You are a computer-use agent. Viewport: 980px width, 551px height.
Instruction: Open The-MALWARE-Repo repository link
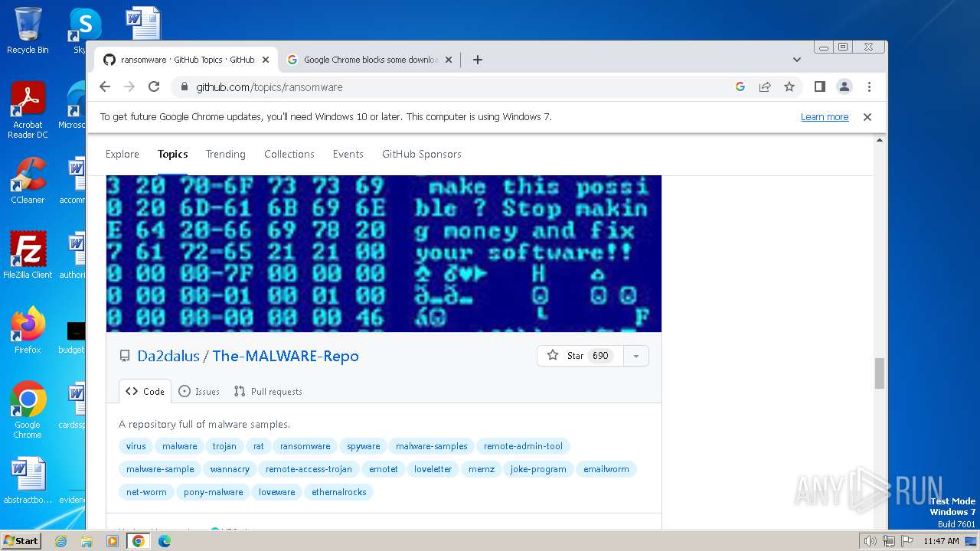286,356
